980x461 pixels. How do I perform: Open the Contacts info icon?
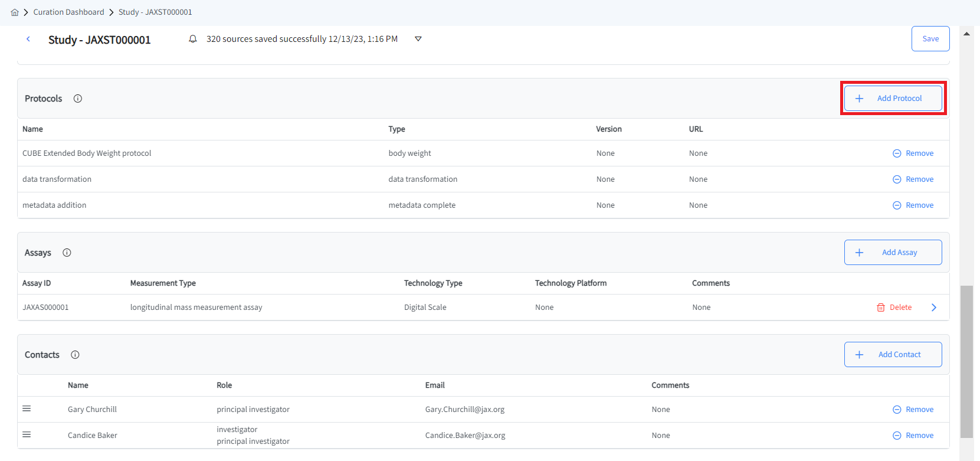point(76,355)
